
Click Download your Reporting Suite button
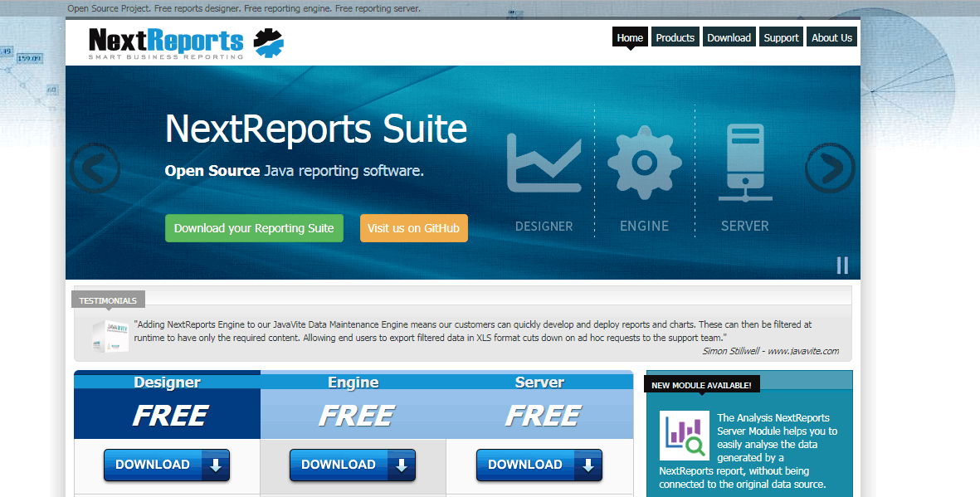pos(255,228)
